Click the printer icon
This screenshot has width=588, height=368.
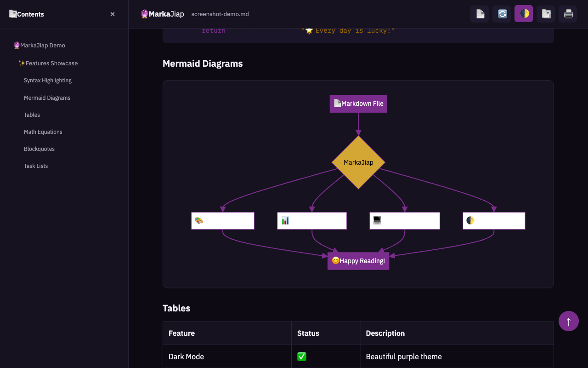click(x=568, y=14)
